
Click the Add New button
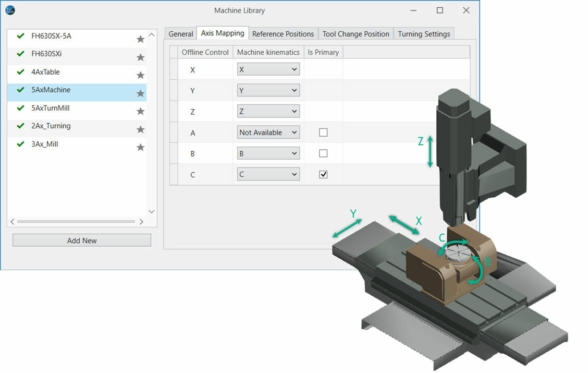coord(82,240)
